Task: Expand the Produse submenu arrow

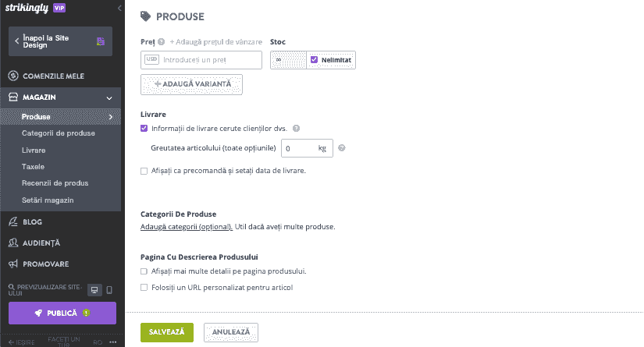Action: click(x=111, y=117)
